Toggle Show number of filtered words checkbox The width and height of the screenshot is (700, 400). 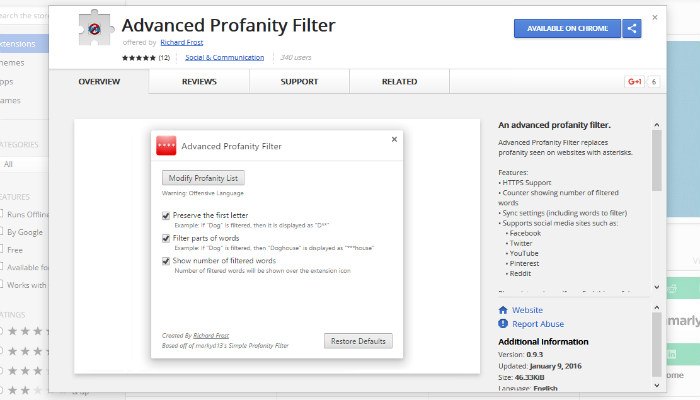[x=166, y=261]
